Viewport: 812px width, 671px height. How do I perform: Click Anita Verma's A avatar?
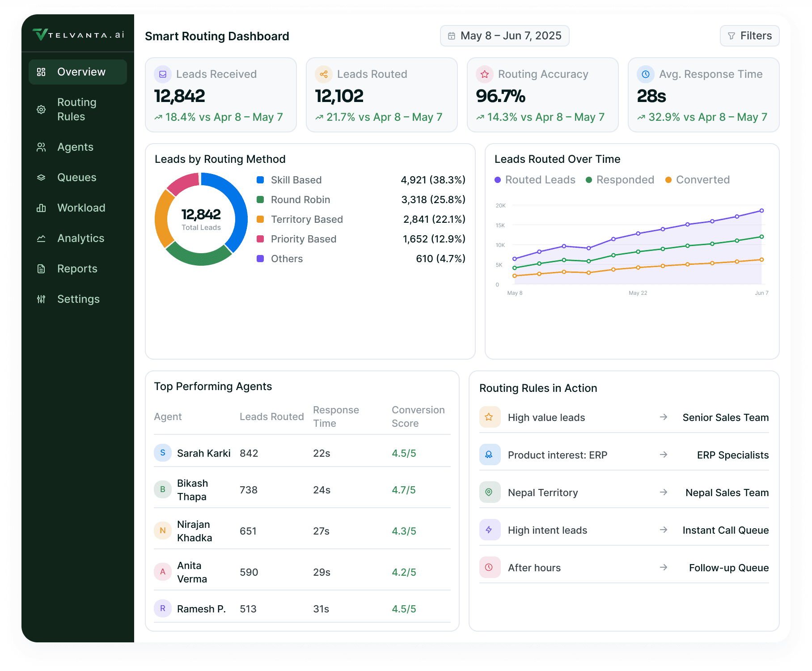[163, 572]
